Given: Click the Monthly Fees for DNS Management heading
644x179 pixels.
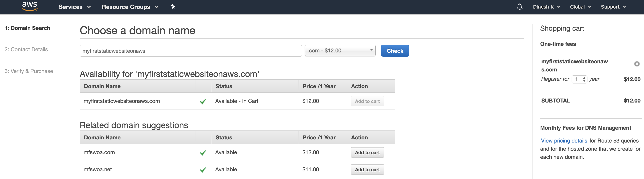Looking at the screenshot, I should [x=586, y=128].
